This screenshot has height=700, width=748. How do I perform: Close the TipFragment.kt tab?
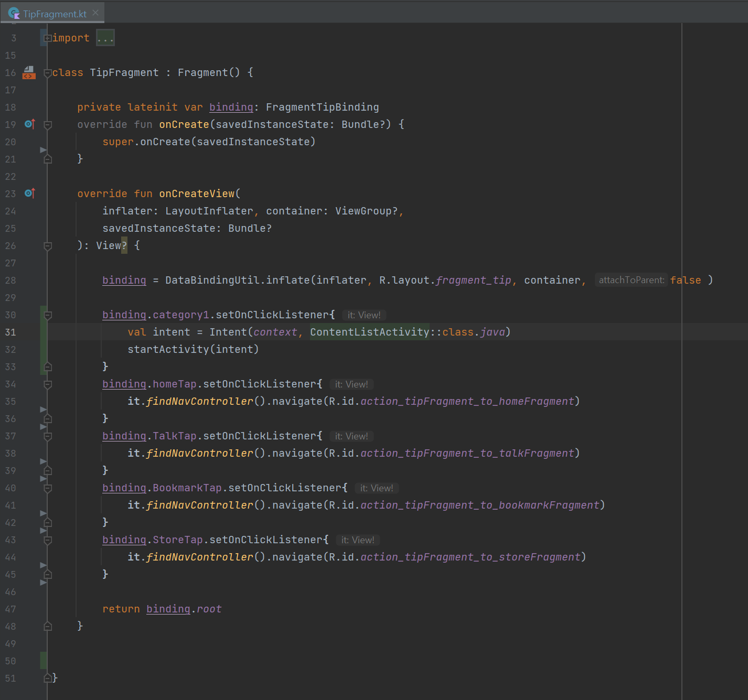click(95, 13)
